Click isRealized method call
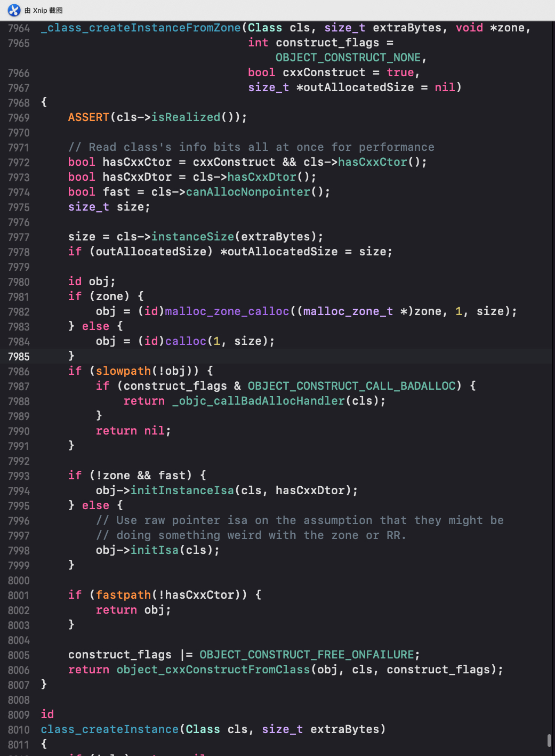 pyautogui.click(x=186, y=117)
